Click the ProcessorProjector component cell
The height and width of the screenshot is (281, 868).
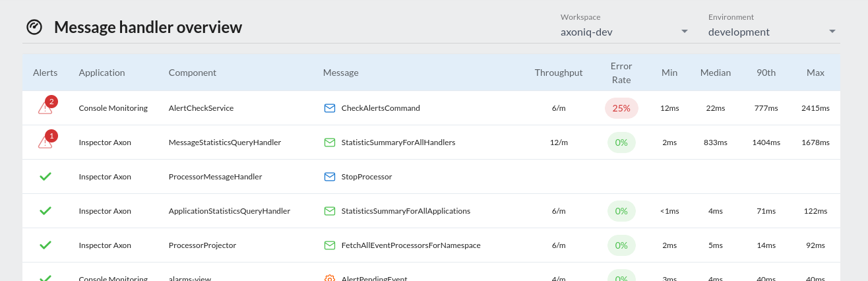202,245
